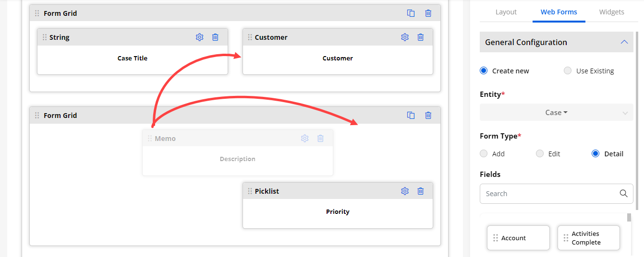644x257 pixels.
Task: Delete the Picklist Priority field
Action: [x=420, y=191]
